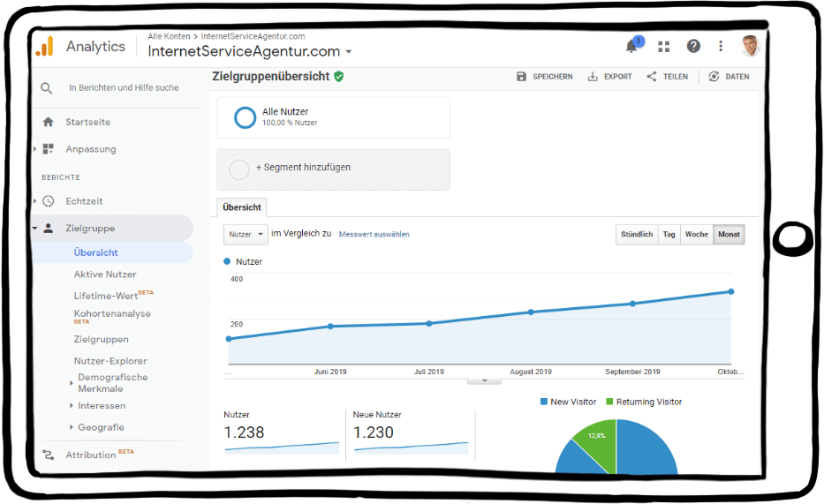Screen dimensions: 824x504
Task: Click the search magnifier icon
Action: pos(47,88)
